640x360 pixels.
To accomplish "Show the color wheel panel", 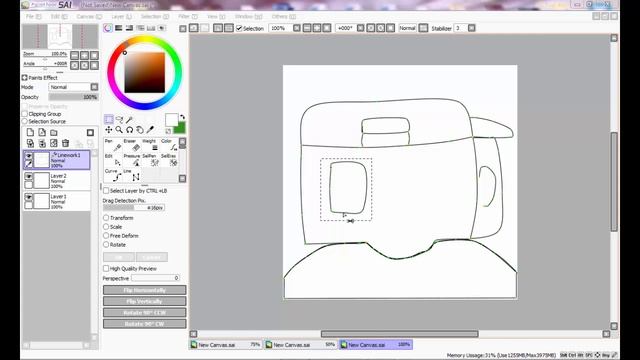I will coord(108,28).
